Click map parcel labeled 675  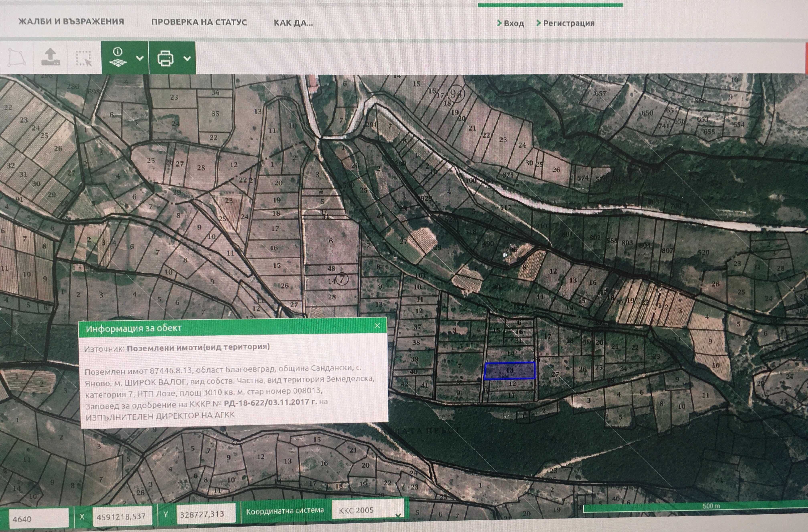click(508, 175)
